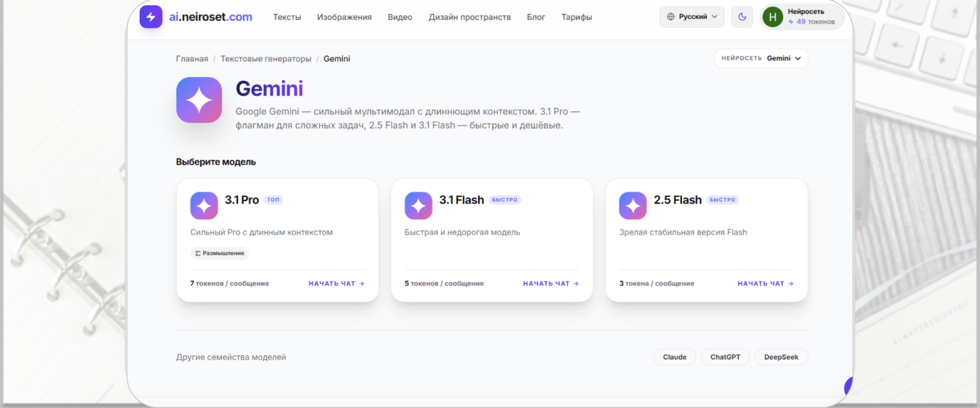Click the Другие семейства моделей label
The image size is (980, 408).
[x=231, y=358]
